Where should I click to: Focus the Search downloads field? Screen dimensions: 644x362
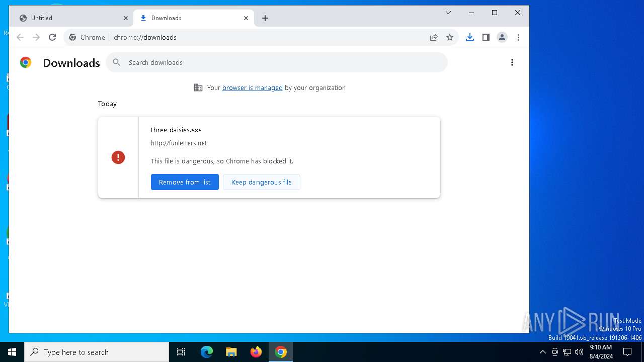tap(277, 62)
